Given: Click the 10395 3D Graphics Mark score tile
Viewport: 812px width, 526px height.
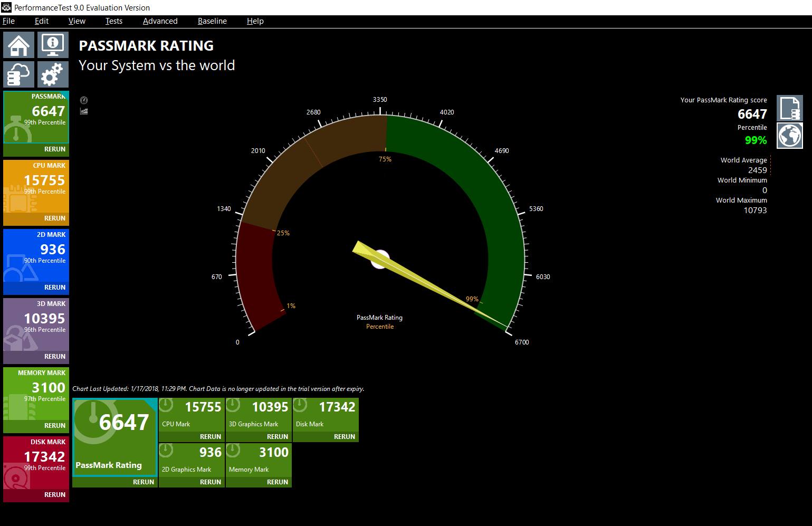Looking at the screenshot, I should pyautogui.click(x=259, y=415).
